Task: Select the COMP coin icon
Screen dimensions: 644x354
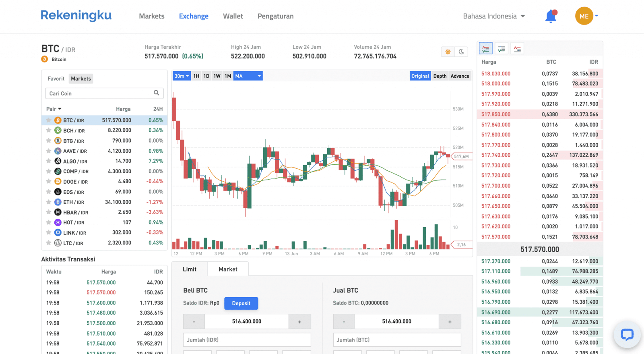Action: (58, 171)
